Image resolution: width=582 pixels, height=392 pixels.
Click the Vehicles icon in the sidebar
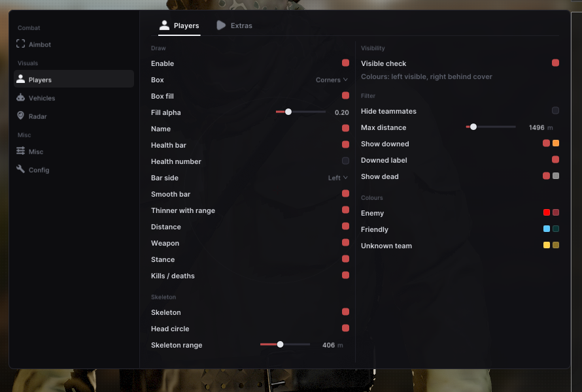pos(21,97)
